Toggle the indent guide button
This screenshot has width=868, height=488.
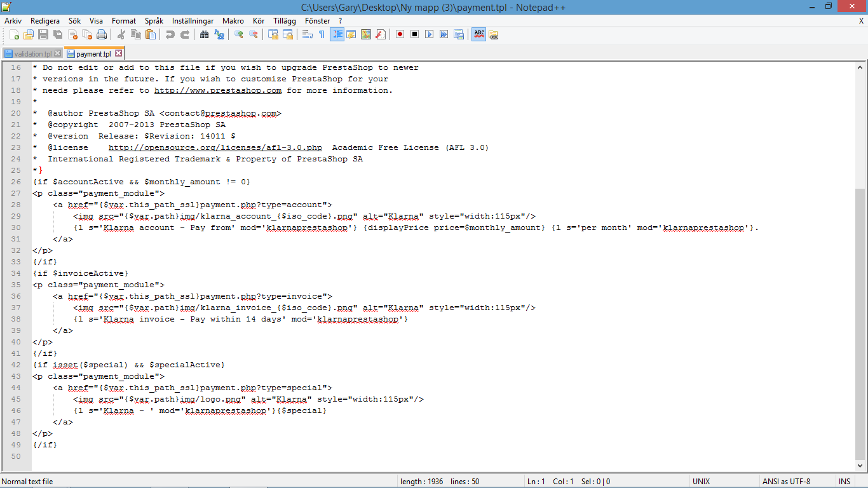pyautogui.click(x=337, y=34)
